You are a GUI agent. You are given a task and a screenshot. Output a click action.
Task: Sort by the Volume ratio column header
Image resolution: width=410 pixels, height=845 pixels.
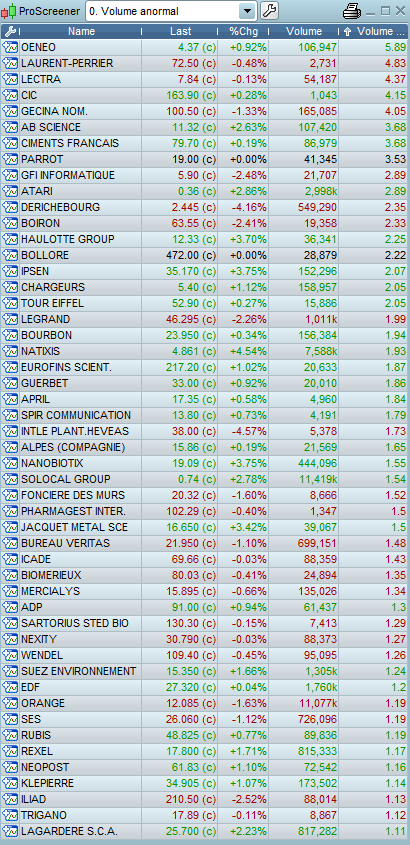point(374,31)
